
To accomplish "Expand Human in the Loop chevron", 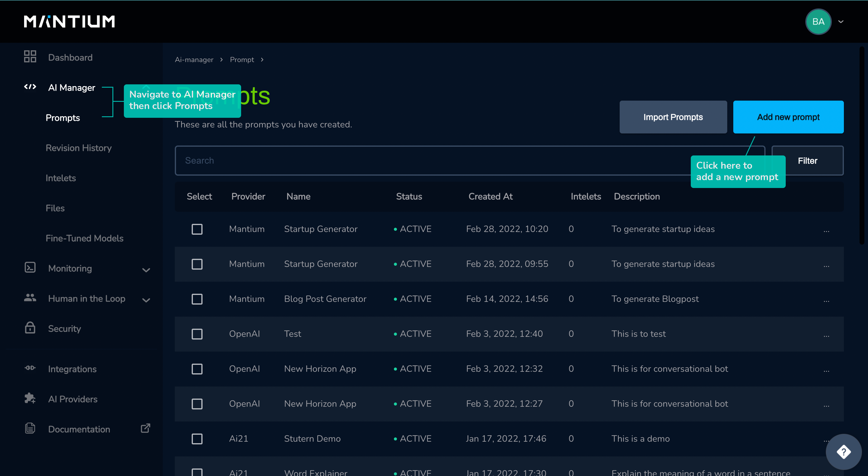I will 146,300.
